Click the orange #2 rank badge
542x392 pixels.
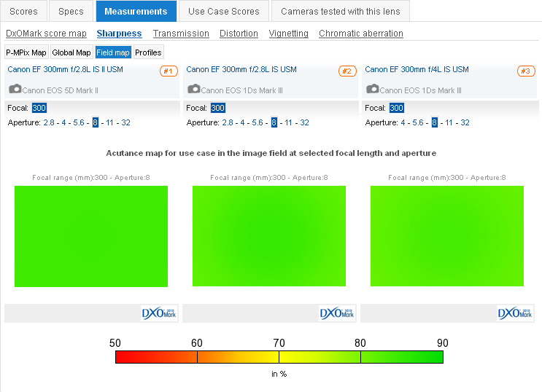(x=347, y=71)
